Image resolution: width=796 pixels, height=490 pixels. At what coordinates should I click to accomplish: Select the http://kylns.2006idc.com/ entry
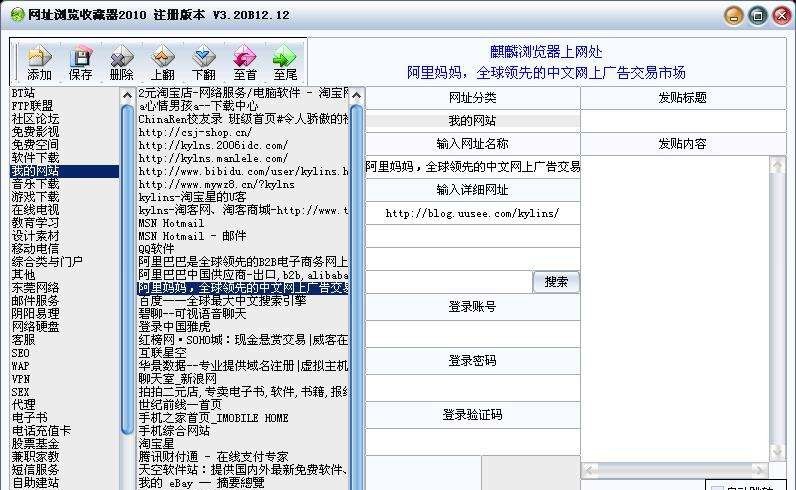pyautogui.click(x=213, y=145)
